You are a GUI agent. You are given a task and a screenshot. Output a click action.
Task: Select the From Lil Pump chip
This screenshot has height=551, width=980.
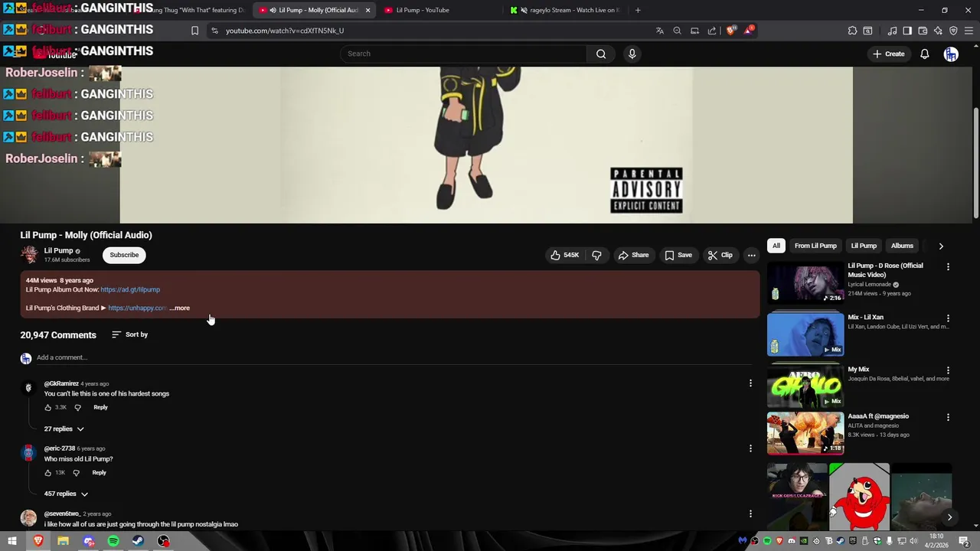pyautogui.click(x=815, y=246)
